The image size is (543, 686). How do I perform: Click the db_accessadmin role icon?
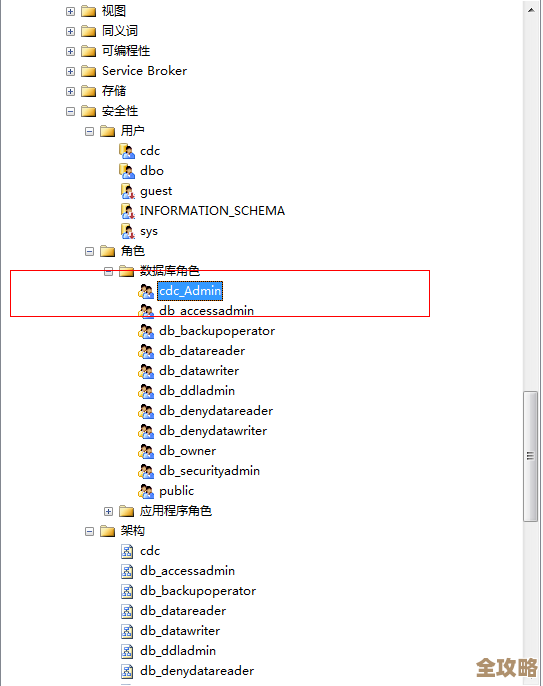click(x=146, y=311)
